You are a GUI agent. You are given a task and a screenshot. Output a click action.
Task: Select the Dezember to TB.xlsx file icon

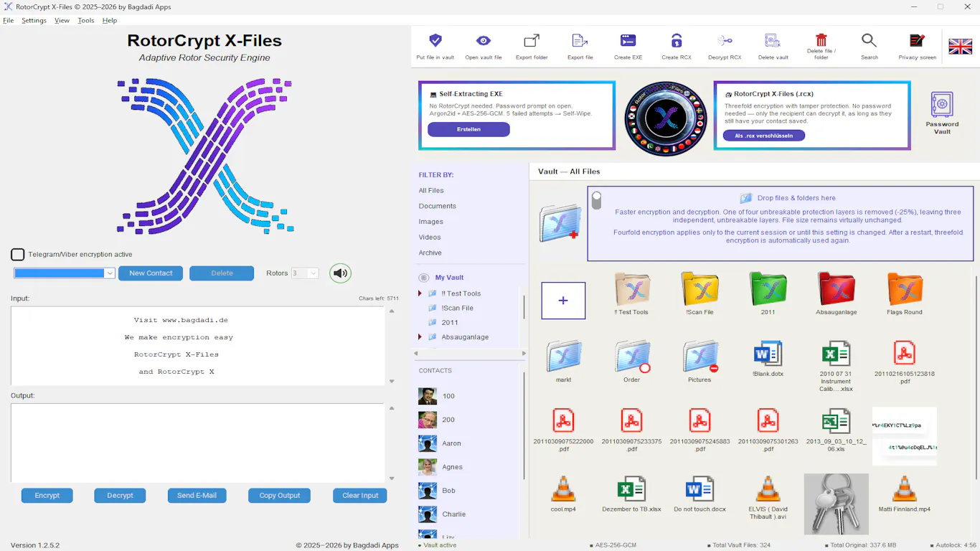pos(631,489)
